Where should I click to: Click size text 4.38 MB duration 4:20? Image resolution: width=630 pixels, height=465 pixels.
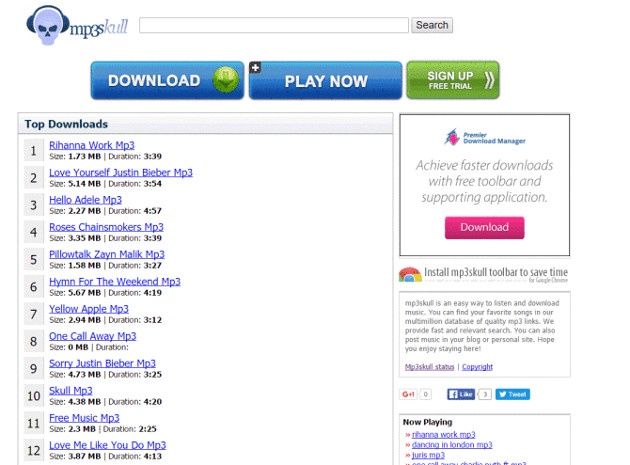click(105, 402)
